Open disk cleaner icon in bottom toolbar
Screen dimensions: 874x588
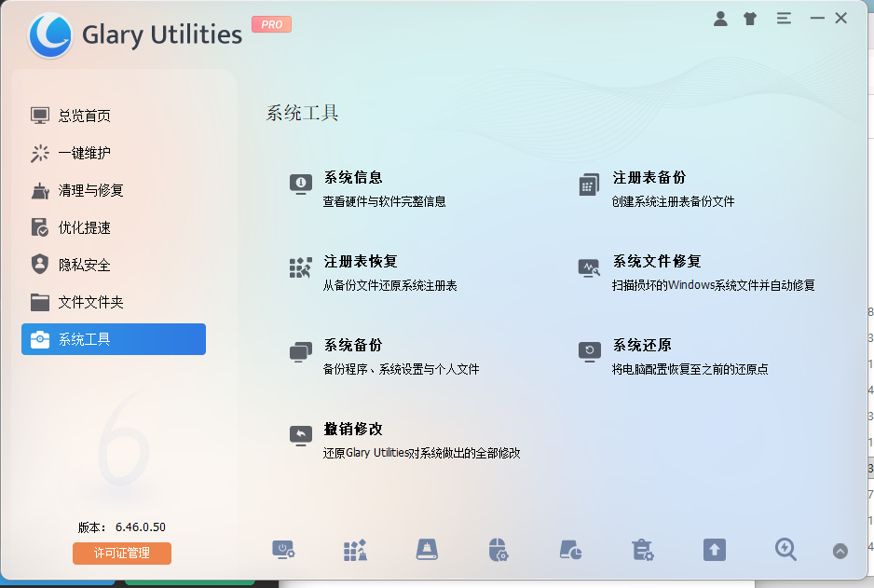pyautogui.click(x=427, y=550)
